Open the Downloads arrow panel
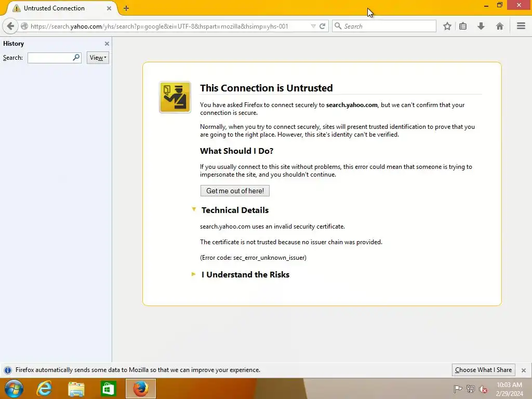Viewport: 532px width, 399px height. point(481,26)
